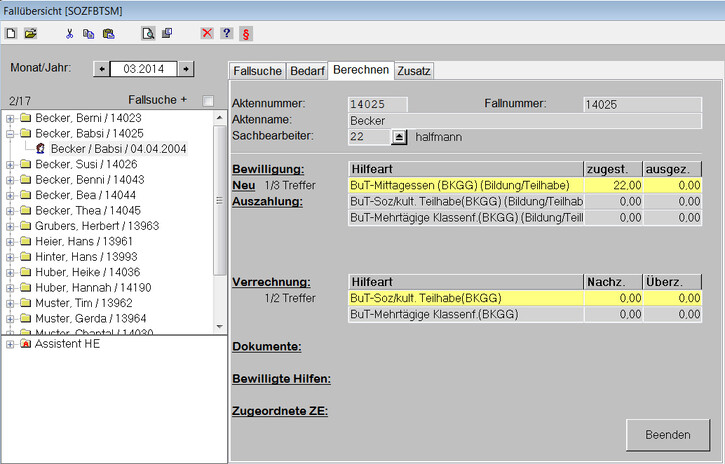This screenshot has width=725, height=464.
Task: Select the BuT-Mittagessen (BKGG) row
Action: click(x=465, y=185)
